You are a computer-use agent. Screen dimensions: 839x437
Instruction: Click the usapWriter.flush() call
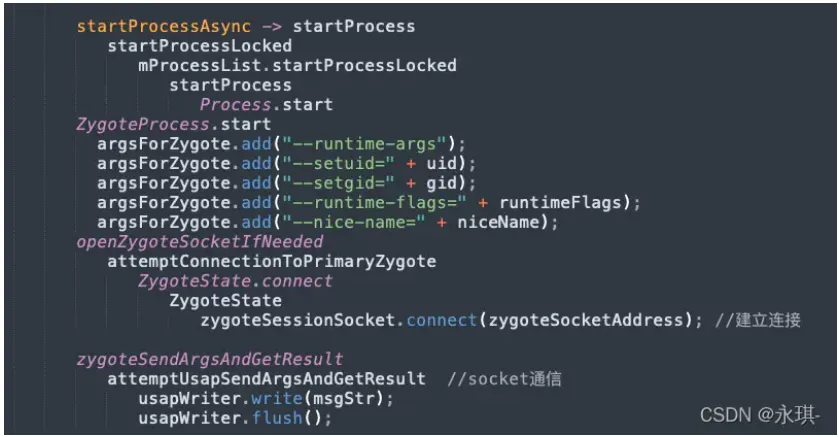(235, 418)
